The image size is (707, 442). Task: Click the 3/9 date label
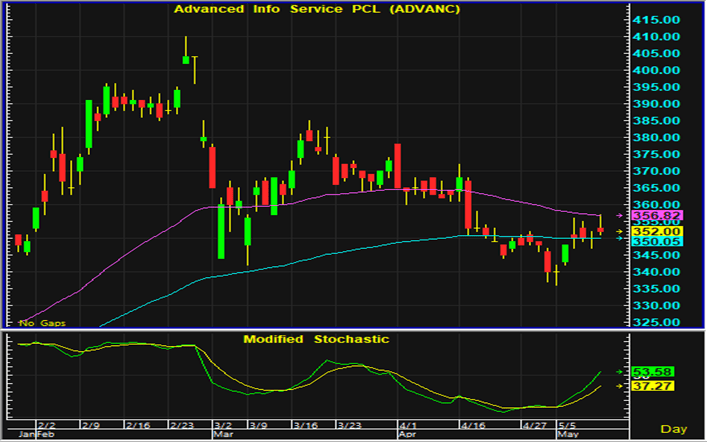pyautogui.click(x=258, y=425)
